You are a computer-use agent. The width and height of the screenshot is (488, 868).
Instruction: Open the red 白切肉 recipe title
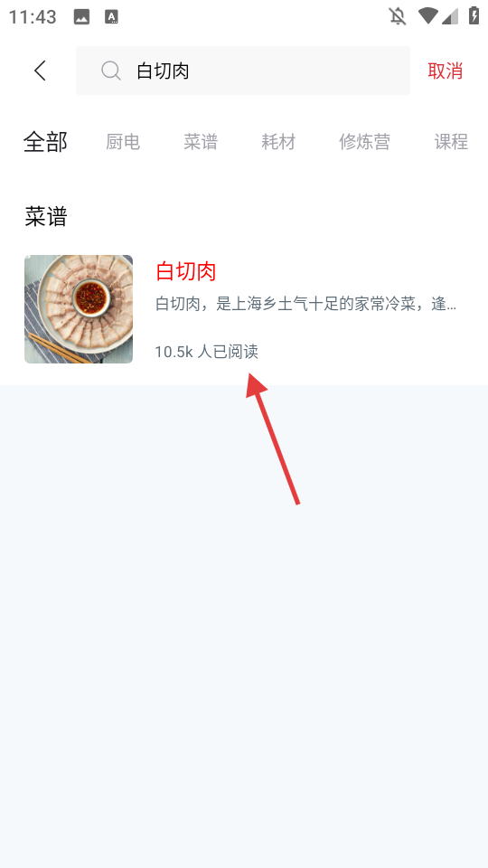[x=186, y=271]
